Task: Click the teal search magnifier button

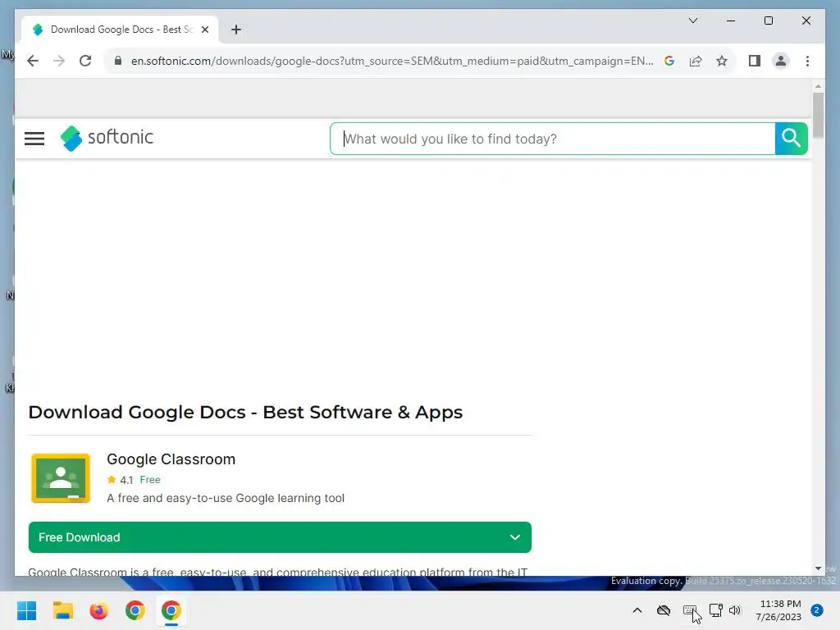Action: tap(791, 139)
